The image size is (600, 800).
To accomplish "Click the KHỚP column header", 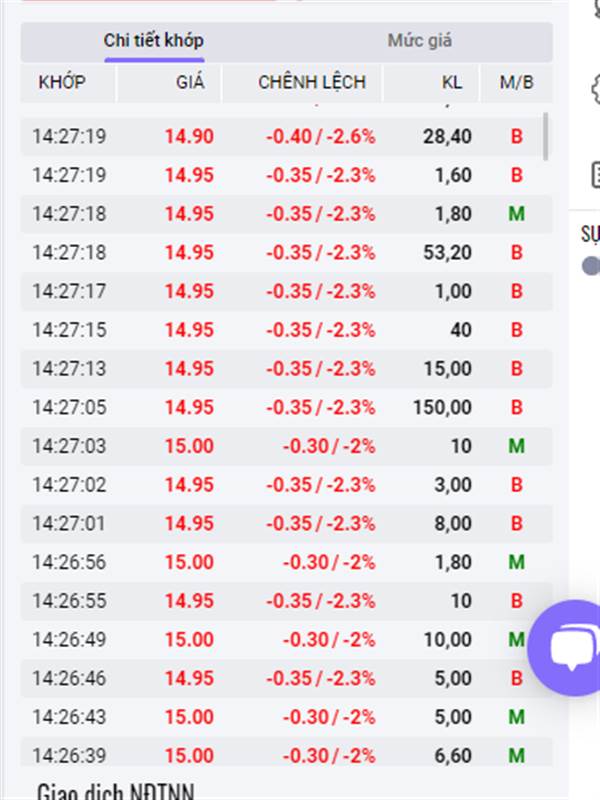I will click(x=62, y=82).
